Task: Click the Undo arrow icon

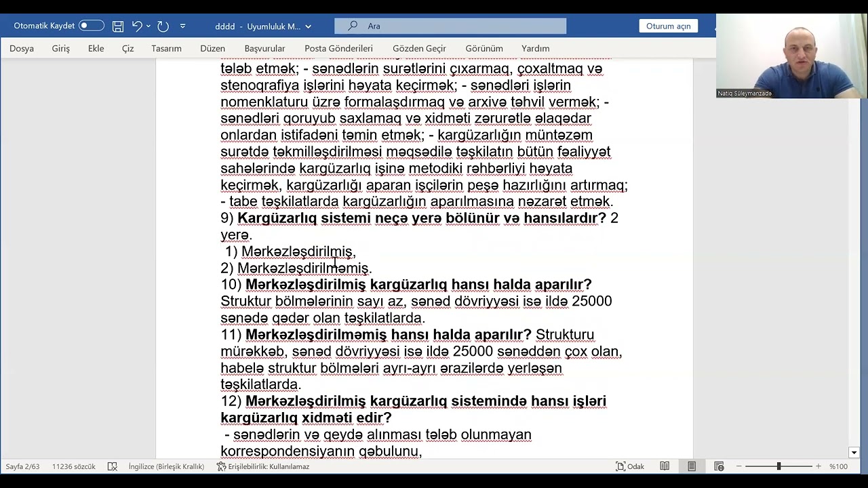Action: coord(137,26)
